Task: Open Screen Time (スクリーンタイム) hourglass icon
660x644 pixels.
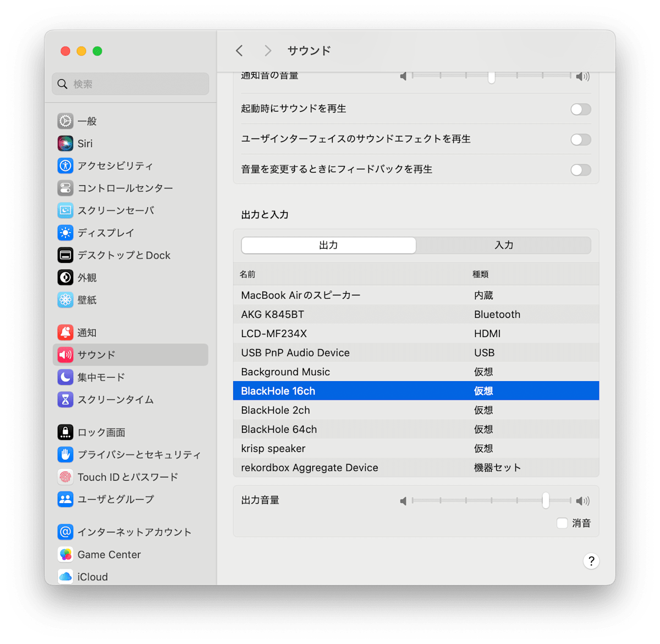Action: coord(65,399)
